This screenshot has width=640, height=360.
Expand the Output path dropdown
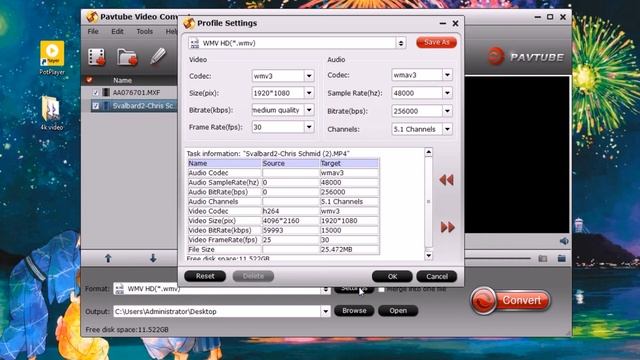[x=325, y=311]
